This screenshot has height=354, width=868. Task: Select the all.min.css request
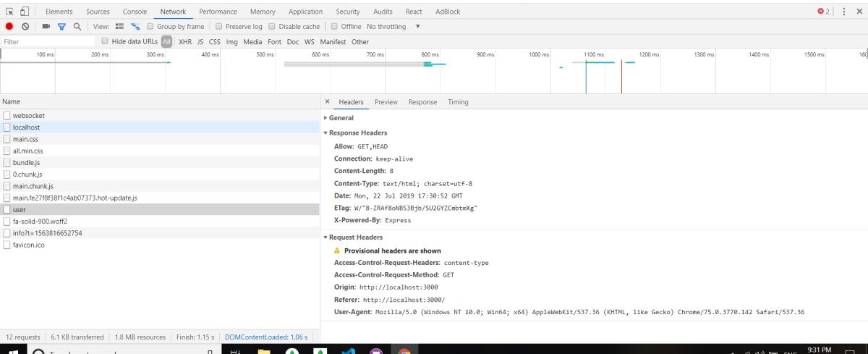coord(159,151)
